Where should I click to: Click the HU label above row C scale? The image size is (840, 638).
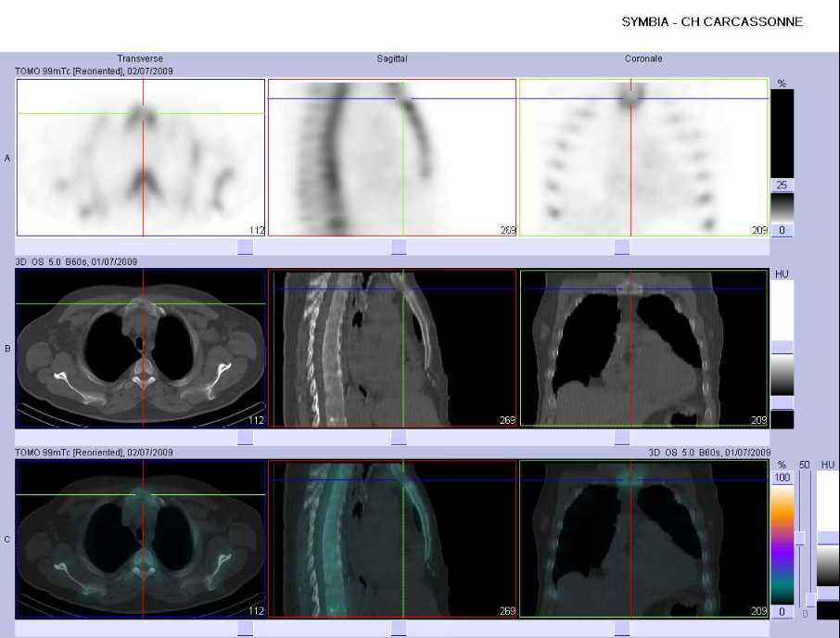828,465
